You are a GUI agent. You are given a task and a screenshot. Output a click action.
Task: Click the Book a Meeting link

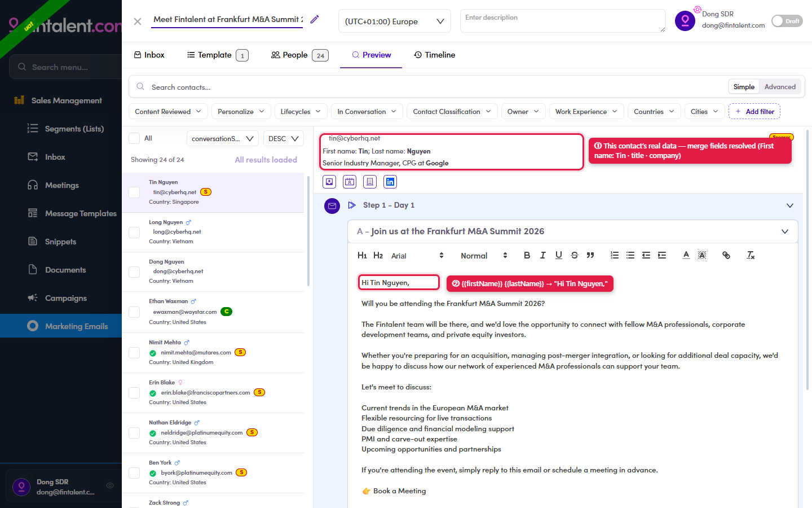coord(399,491)
